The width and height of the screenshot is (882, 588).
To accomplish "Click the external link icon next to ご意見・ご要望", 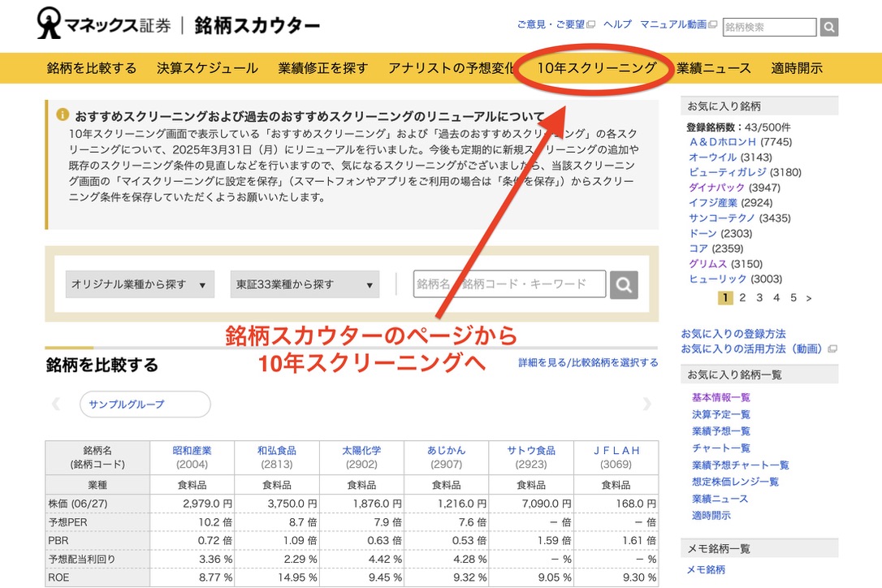I will click(x=590, y=24).
